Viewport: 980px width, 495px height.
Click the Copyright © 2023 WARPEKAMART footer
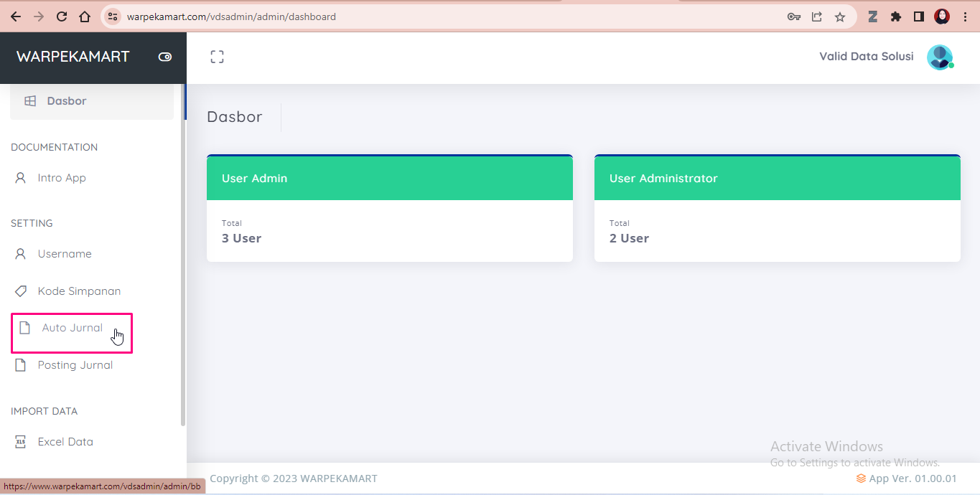[294, 478]
